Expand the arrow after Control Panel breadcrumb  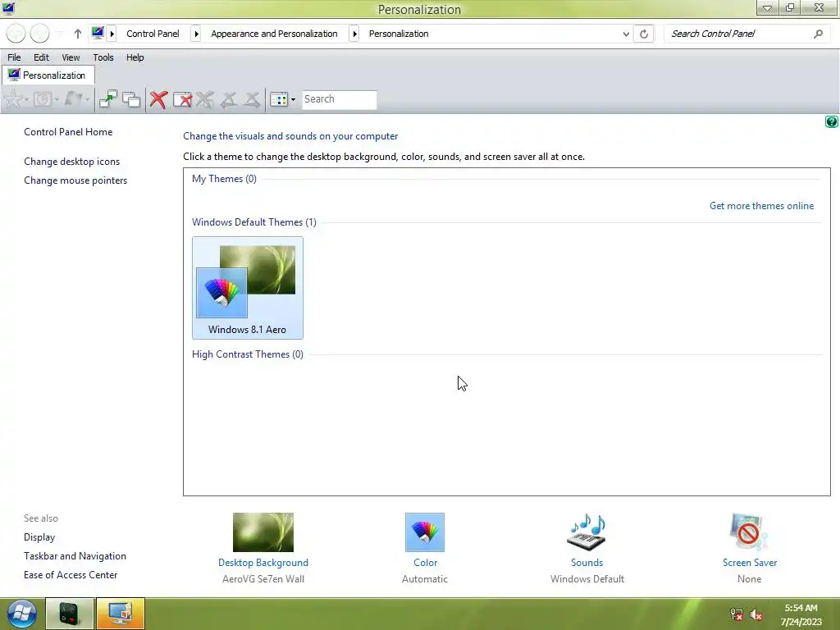tap(196, 34)
